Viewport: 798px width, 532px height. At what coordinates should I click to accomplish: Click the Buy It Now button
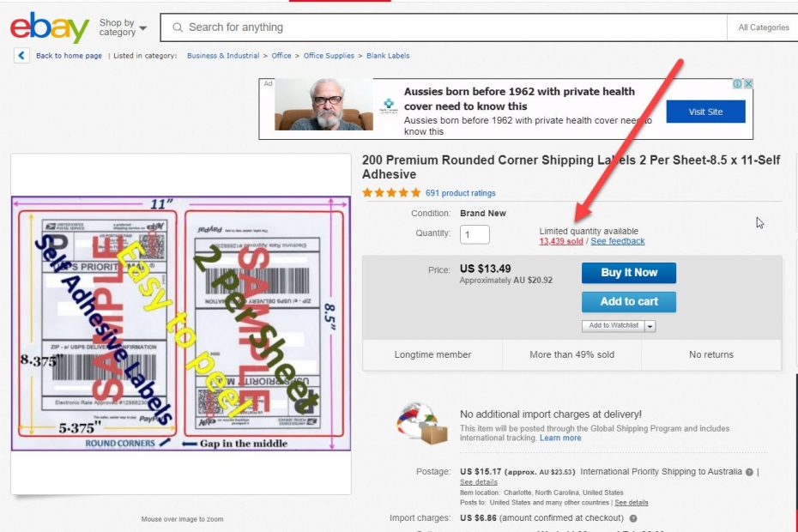[x=628, y=273]
